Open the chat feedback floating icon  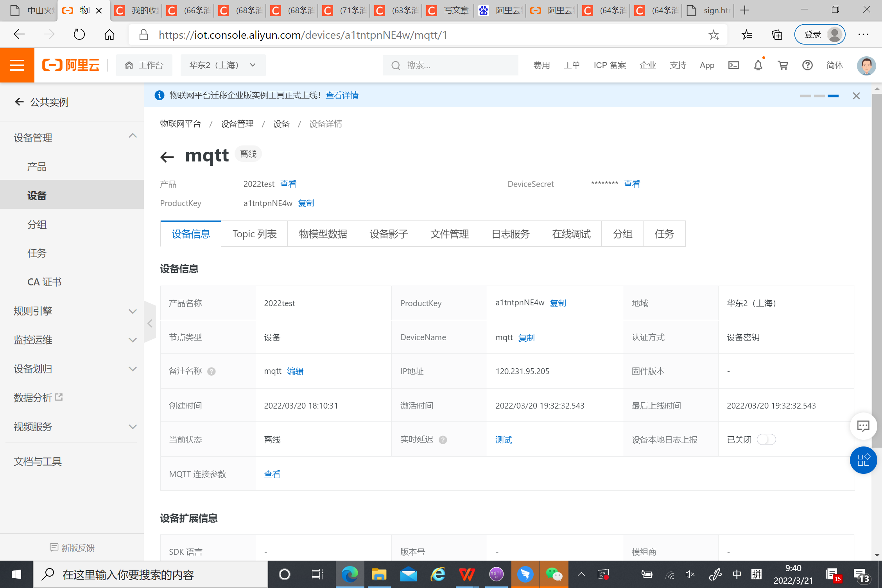(863, 426)
